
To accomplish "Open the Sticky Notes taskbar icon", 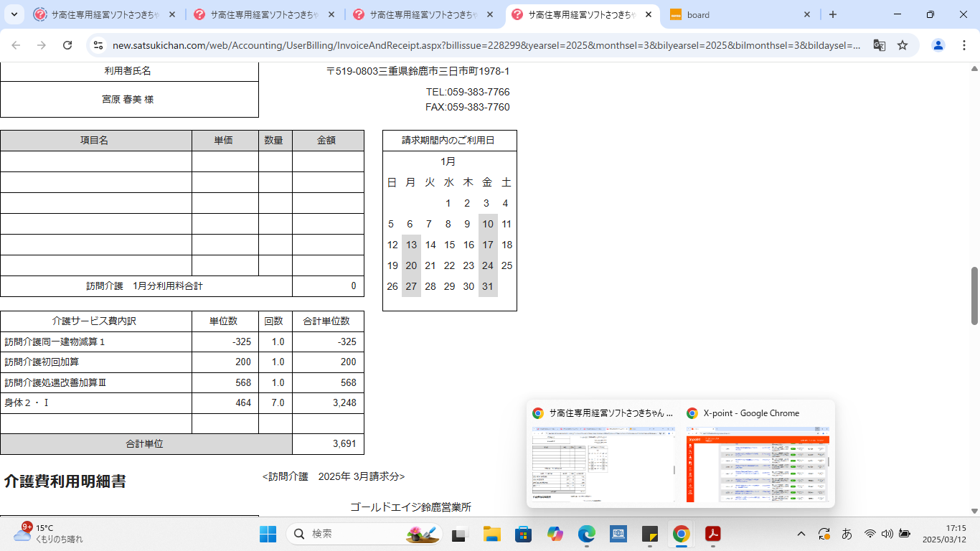I will point(649,534).
